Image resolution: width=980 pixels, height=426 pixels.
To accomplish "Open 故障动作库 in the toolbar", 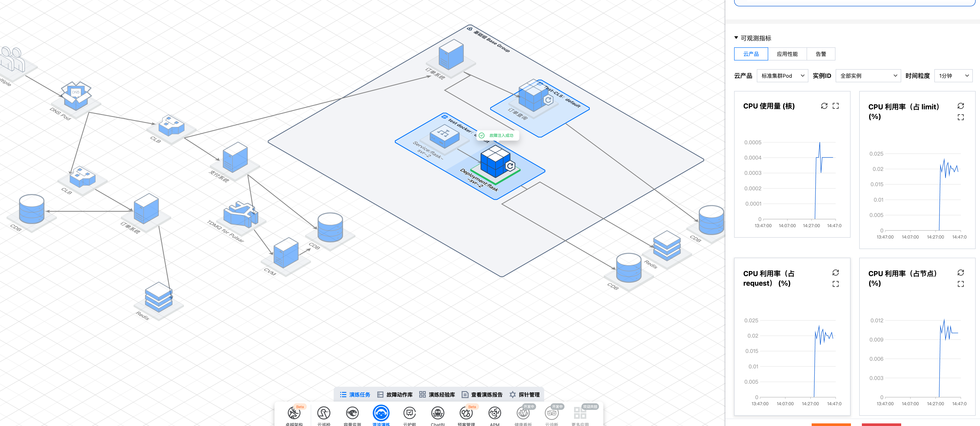I will [395, 395].
